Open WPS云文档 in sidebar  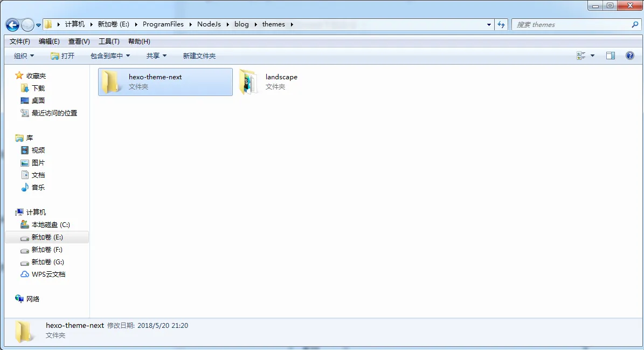(49, 274)
